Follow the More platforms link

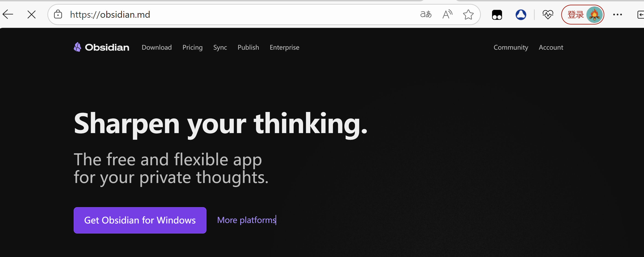click(246, 220)
